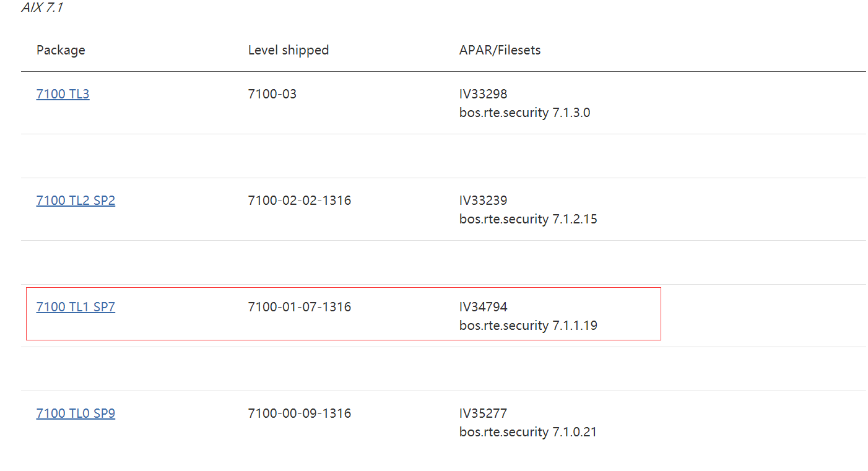Click fileset bos.rte.security 7.1.0.21
868x471 pixels.
(527, 432)
